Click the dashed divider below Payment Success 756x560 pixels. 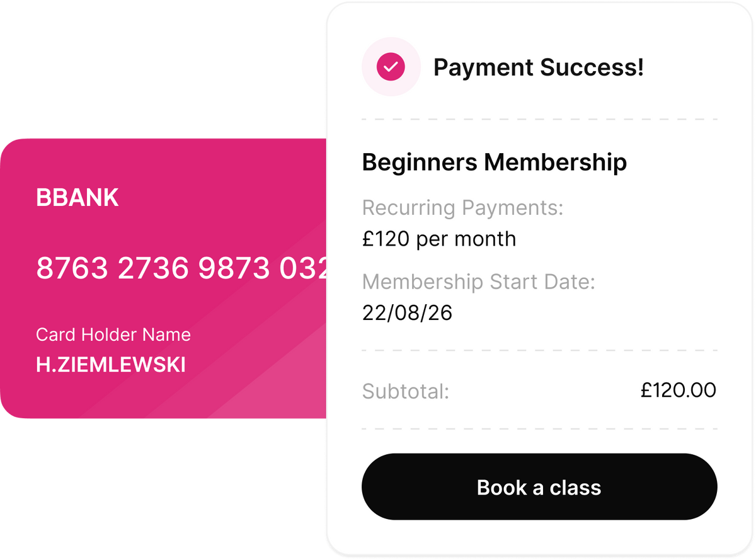click(x=539, y=119)
